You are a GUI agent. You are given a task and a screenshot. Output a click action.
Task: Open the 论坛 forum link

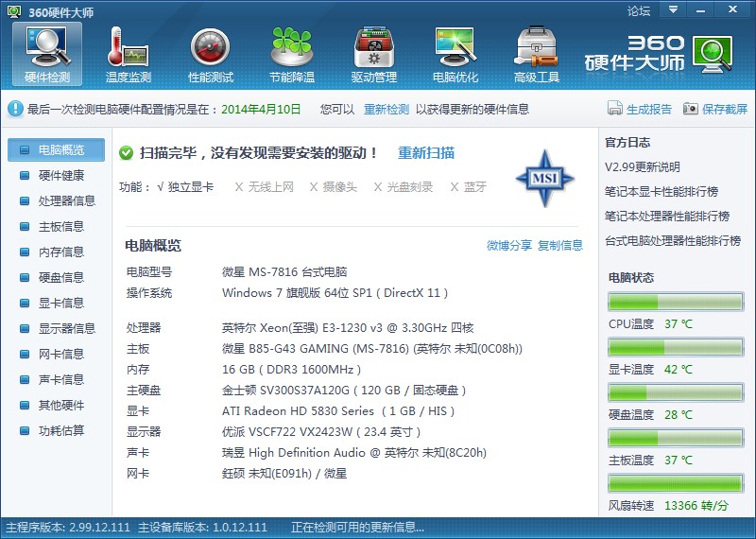coord(639,10)
